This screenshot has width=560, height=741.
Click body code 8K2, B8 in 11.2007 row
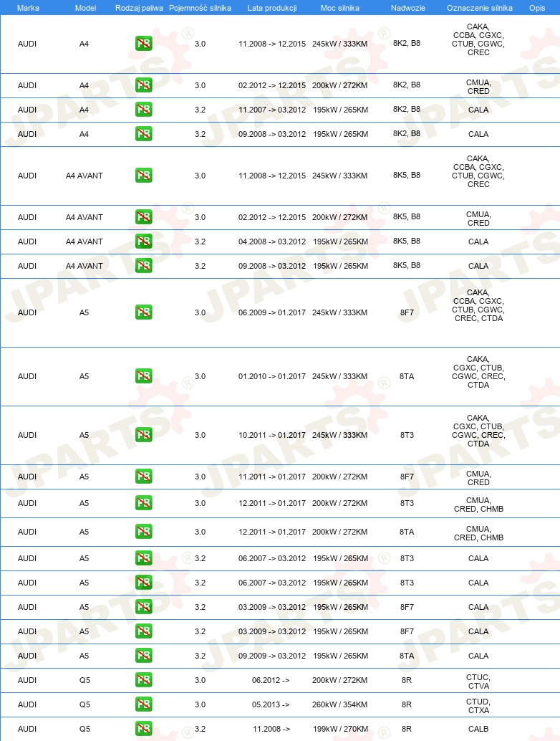click(x=407, y=109)
